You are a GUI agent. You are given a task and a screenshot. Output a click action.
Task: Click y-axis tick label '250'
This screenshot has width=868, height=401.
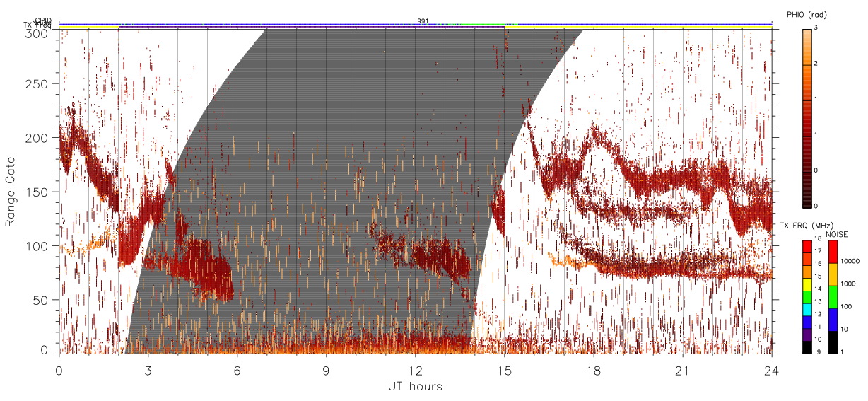[37, 83]
